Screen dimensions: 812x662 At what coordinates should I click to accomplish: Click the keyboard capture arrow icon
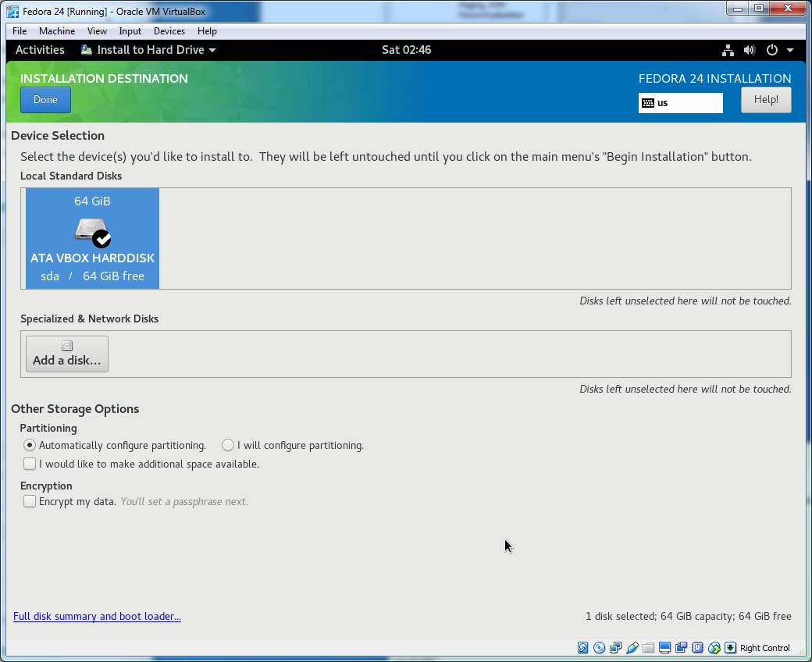[x=730, y=647]
